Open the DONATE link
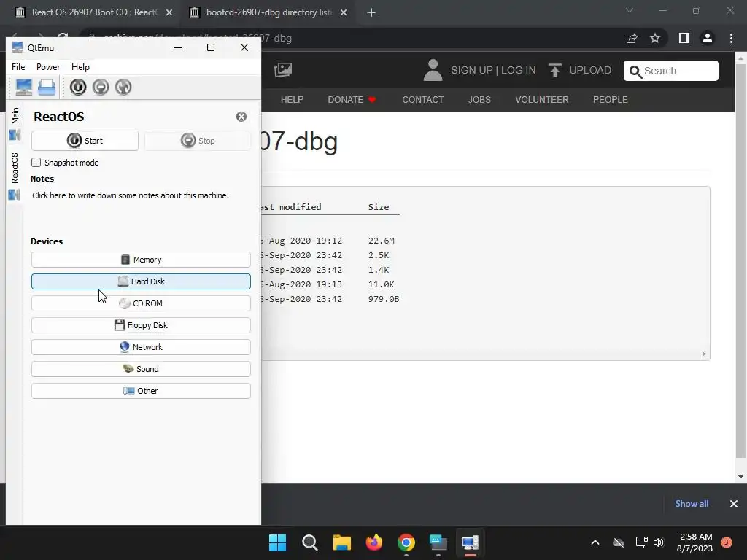747x560 pixels. tap(352, 99)
